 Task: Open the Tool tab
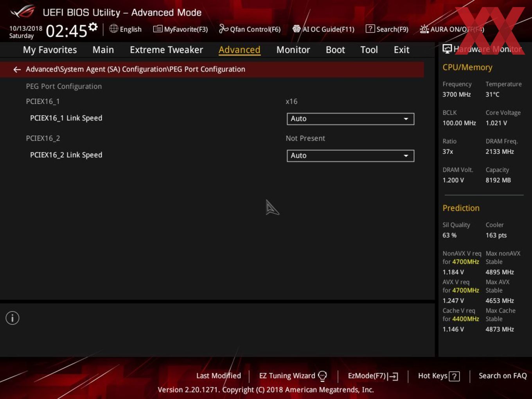pos(369,50)
